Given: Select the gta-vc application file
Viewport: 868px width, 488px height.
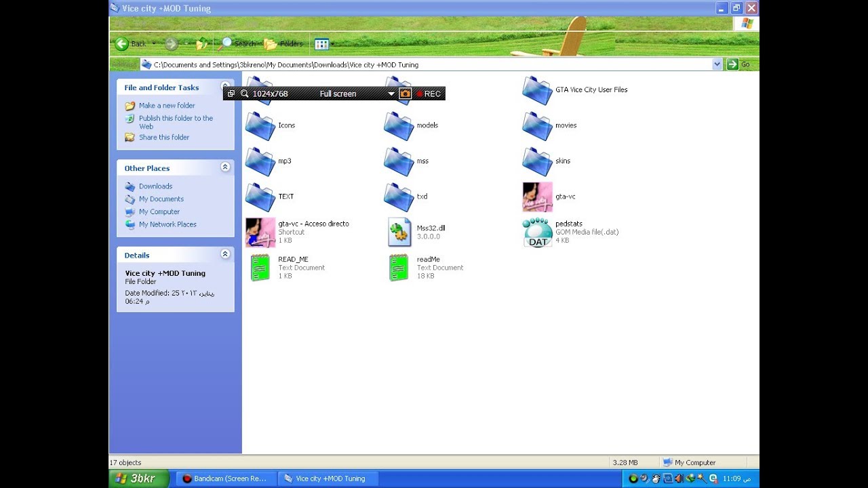Looking at the screenshot, I should point(549,197).
